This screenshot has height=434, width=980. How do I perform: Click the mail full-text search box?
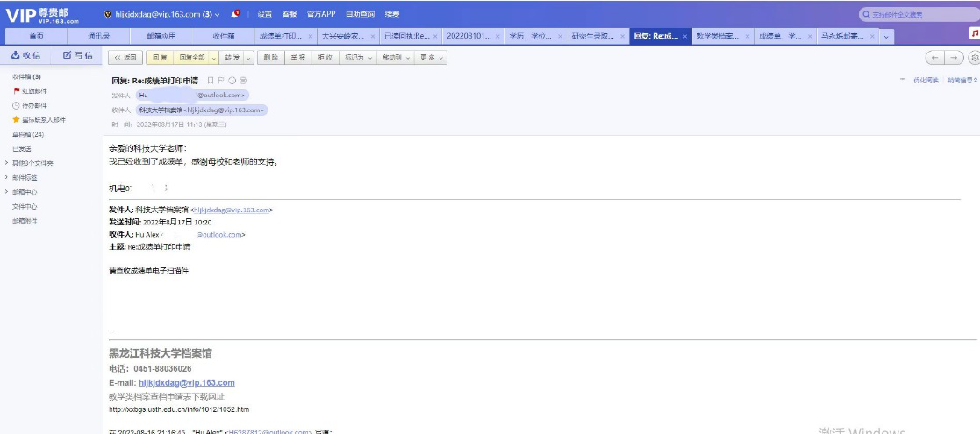pyautogui.click(x=917, y=14)
